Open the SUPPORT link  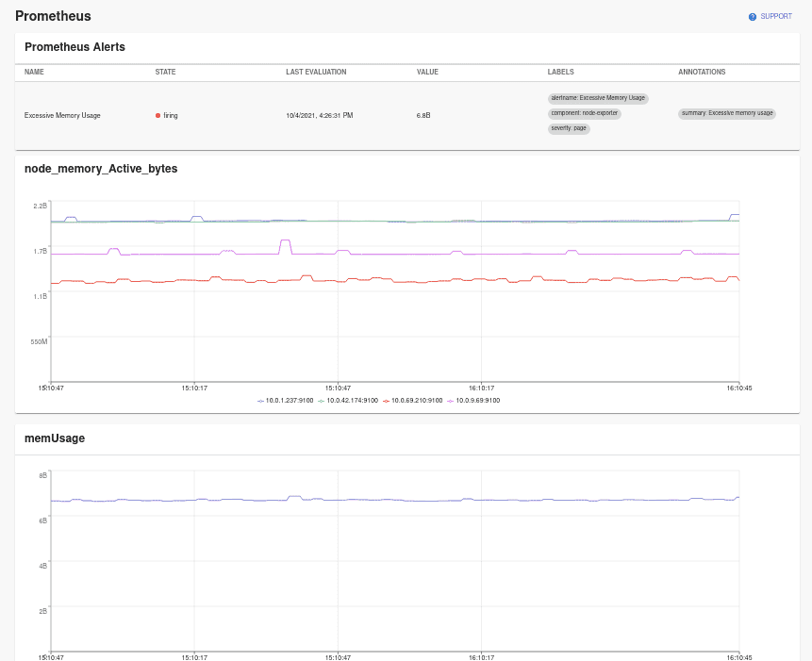771,17
